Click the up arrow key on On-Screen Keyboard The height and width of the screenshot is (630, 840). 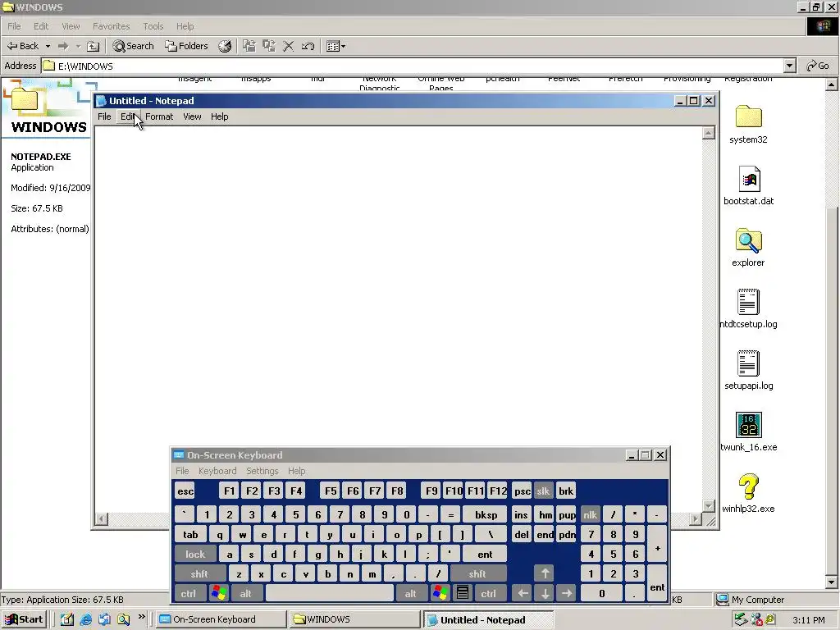pyautogui.click(x=545, y=573)
